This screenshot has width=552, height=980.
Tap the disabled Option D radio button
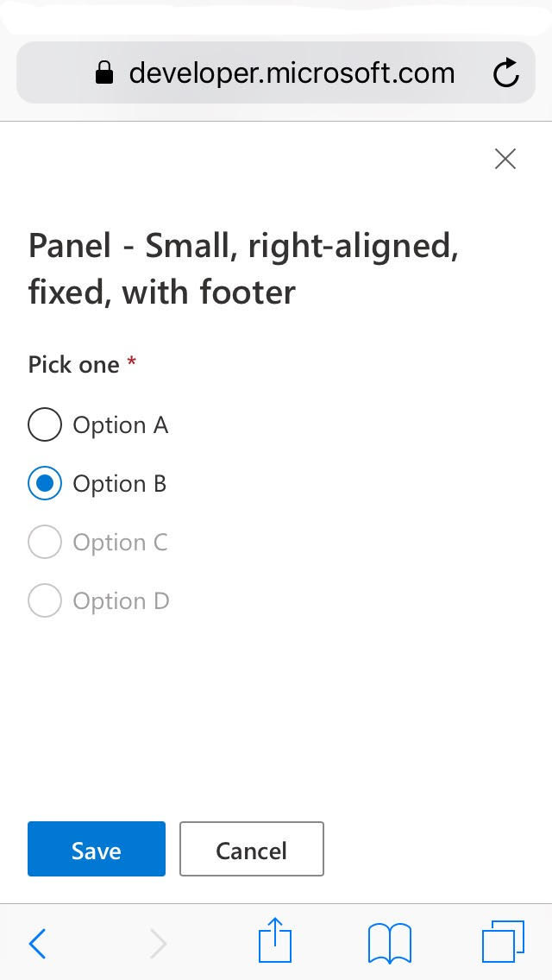point(44,600)
